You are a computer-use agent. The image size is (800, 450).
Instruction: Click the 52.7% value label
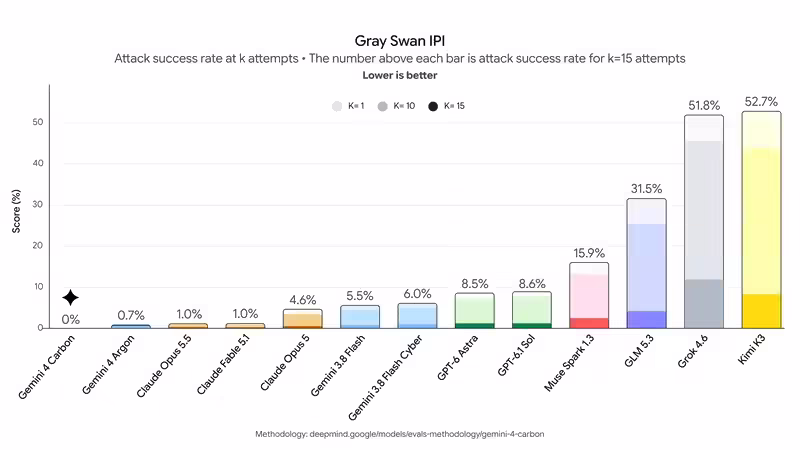coord(761,102)
